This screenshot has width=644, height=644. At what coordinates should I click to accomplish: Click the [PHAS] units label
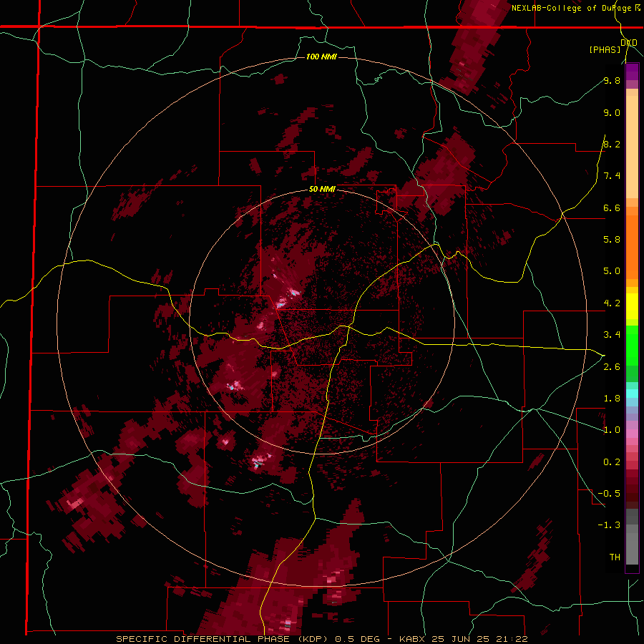(x=605, y=49)
